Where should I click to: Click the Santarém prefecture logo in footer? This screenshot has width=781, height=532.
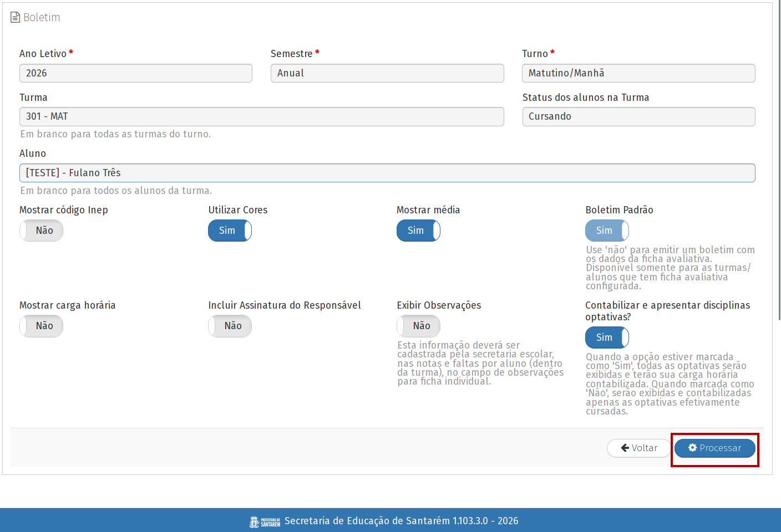tap(265, 521)
